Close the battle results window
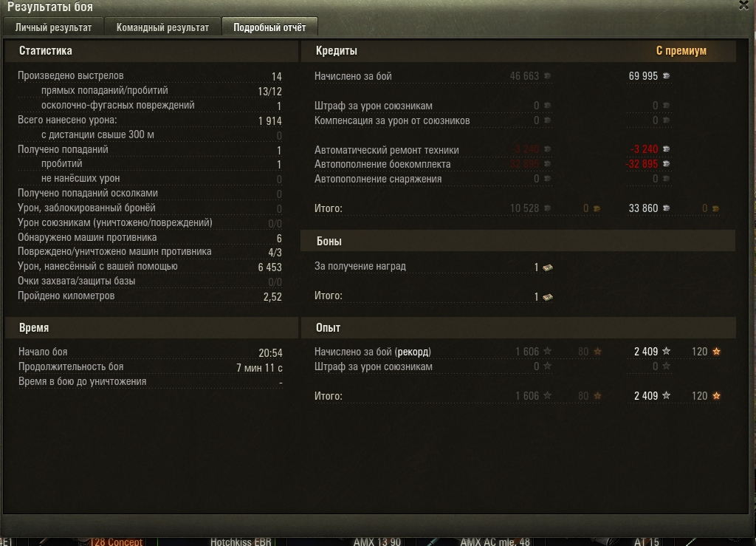 (x=744, y=5)
